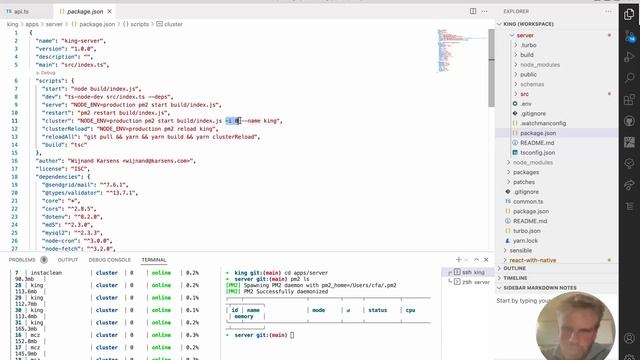Create a new terminal with plus icon
The image size is (640, 360).
458,260
